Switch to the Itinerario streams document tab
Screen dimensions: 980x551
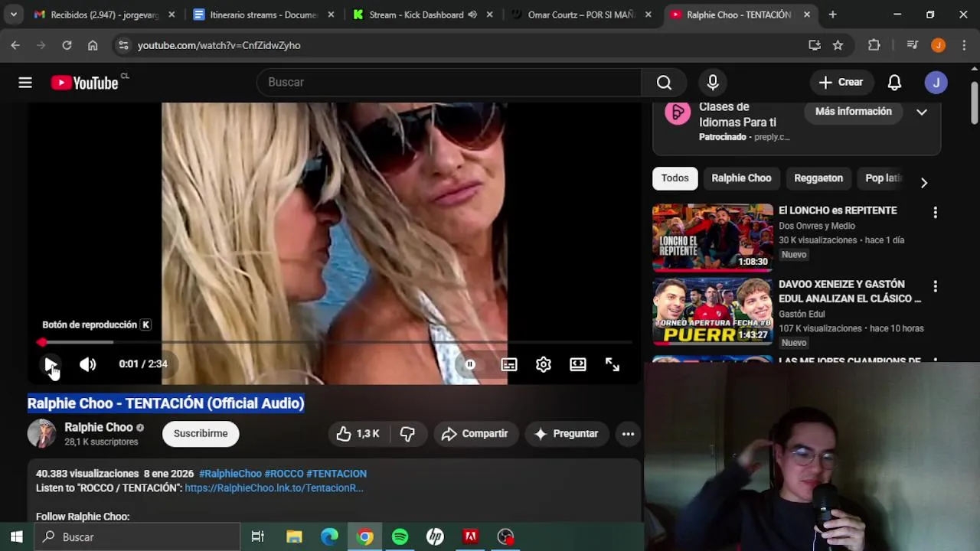(x=264, y=15)
